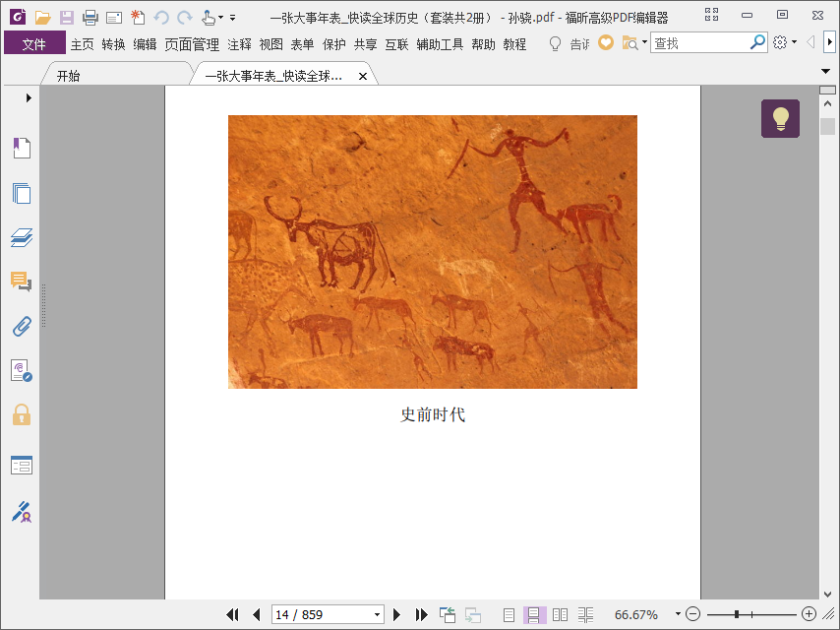Click the magnifier search icon in find box
Image resolution: width=840 pixels, height=630 pixels.
point(757,41)
